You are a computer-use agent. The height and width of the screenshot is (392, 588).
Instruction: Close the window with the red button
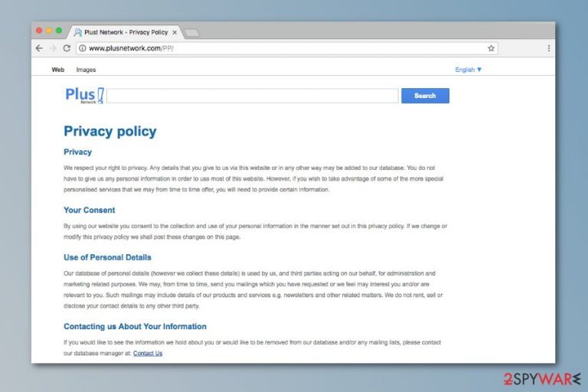pyautogui.click(x=39, y=31)
